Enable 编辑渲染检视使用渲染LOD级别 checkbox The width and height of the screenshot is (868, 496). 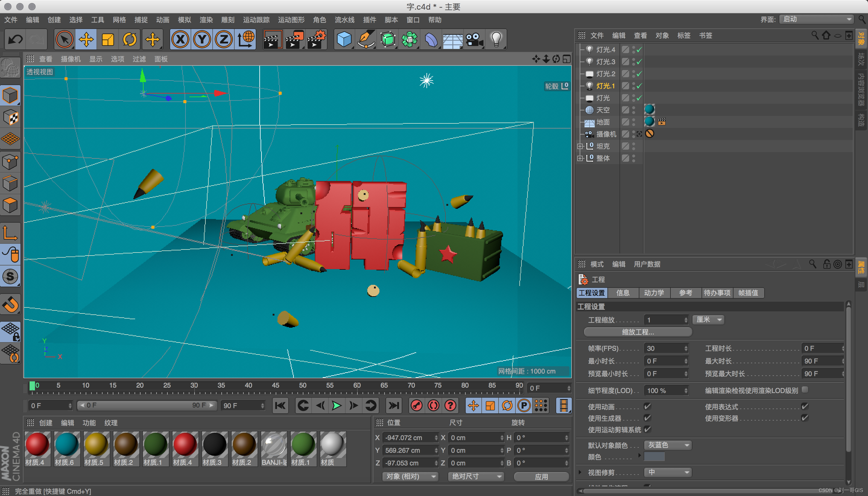tap(805, 390)
